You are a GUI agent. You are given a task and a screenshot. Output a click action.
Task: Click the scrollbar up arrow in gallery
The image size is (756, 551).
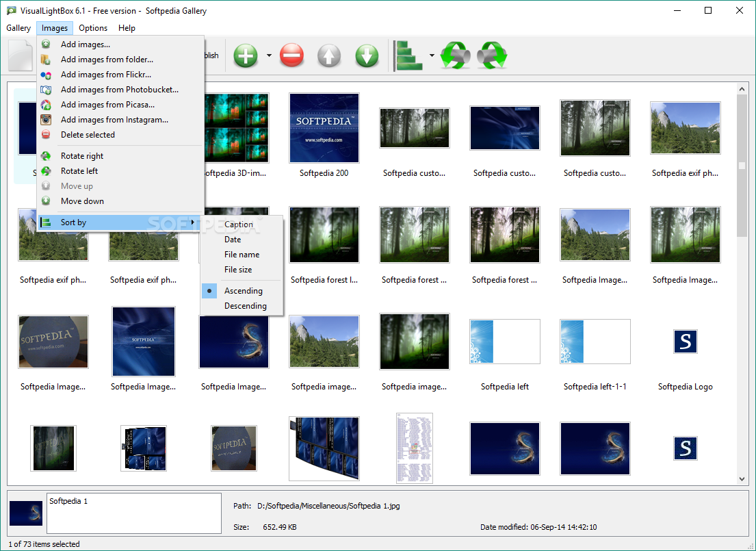pyautogui.click(x=742, y=89)
